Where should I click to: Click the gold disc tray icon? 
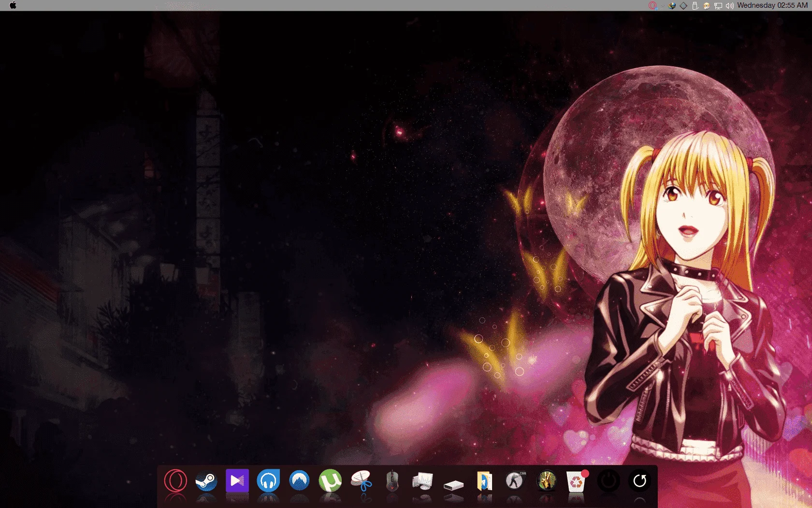point(707,6)
